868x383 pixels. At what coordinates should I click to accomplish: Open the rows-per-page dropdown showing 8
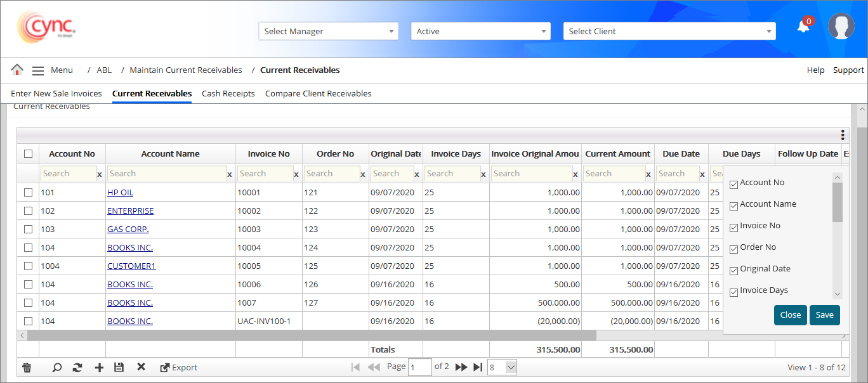pos(503,367)
